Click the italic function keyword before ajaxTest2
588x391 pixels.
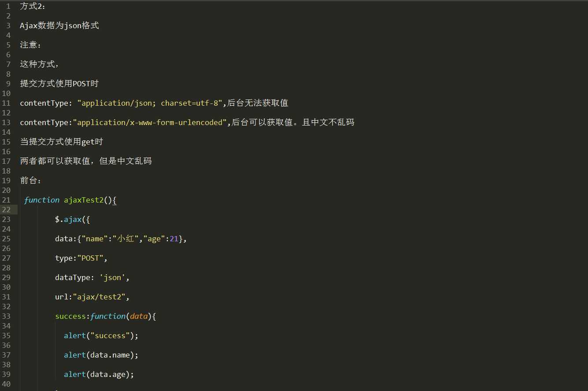point(41,200)
